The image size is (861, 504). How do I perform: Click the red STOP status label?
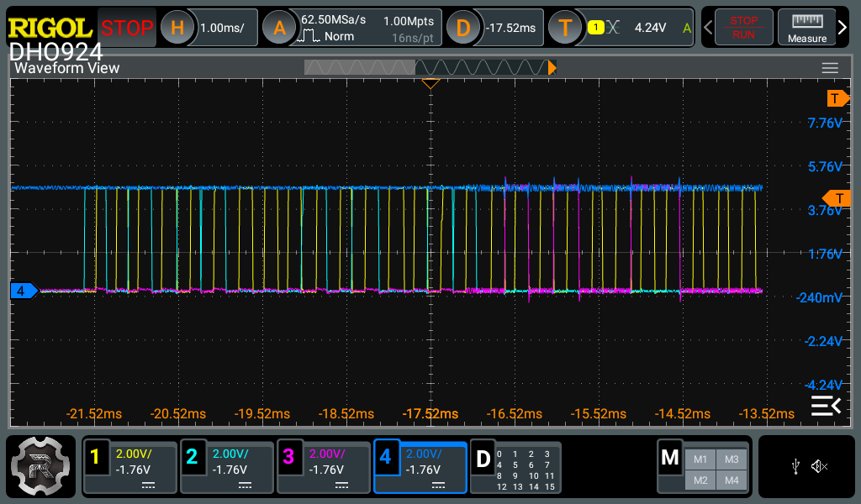127,28
